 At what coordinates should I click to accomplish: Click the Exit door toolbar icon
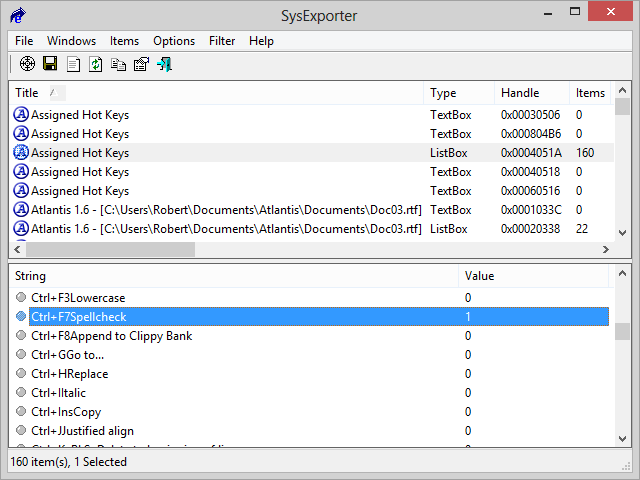(164, 64)
